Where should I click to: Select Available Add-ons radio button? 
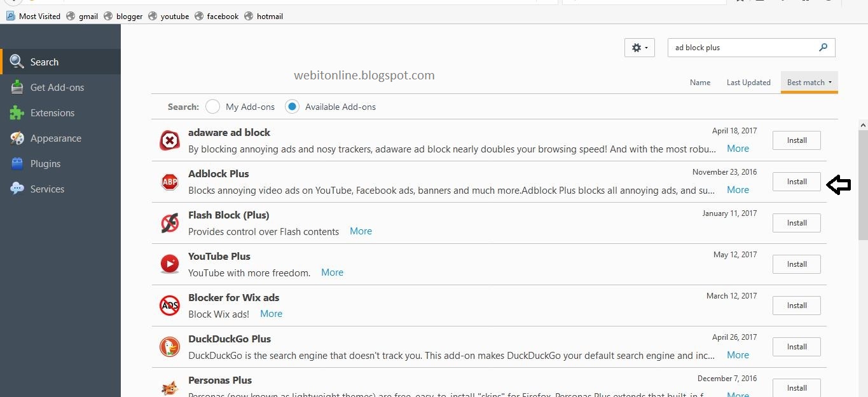tap(292, 107)
